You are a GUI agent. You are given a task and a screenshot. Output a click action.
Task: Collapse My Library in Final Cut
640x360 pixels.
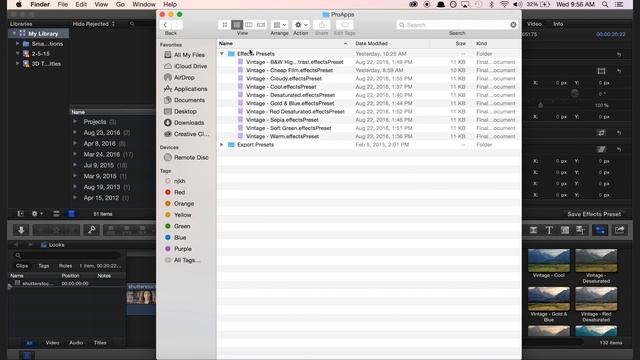14,33
